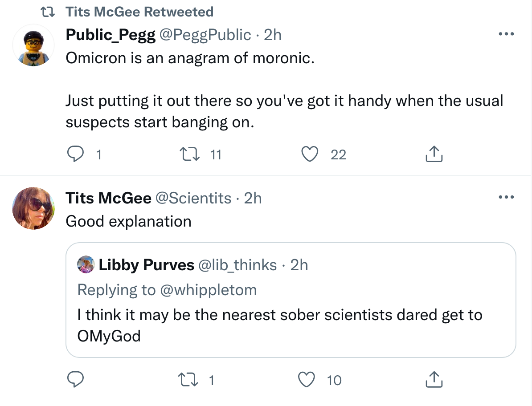Open Public_Pegg's Lego avatar profile picture
This screenshot has width=532, height=406.
(33, 46)
